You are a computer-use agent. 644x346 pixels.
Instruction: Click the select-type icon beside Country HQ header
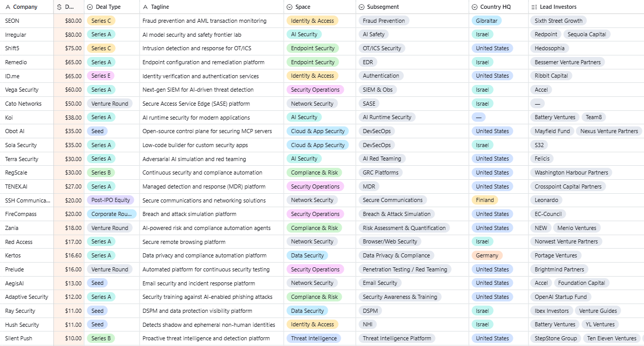click(475, 7)
